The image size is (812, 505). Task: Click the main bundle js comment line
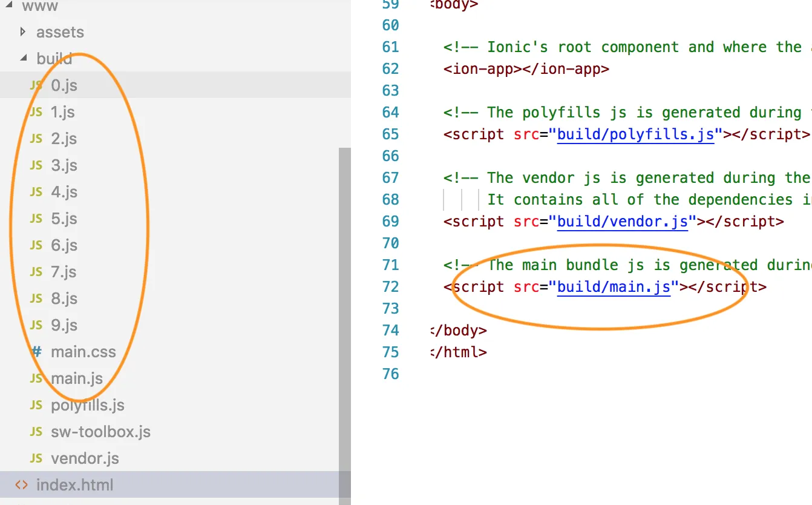click(627, 265)
